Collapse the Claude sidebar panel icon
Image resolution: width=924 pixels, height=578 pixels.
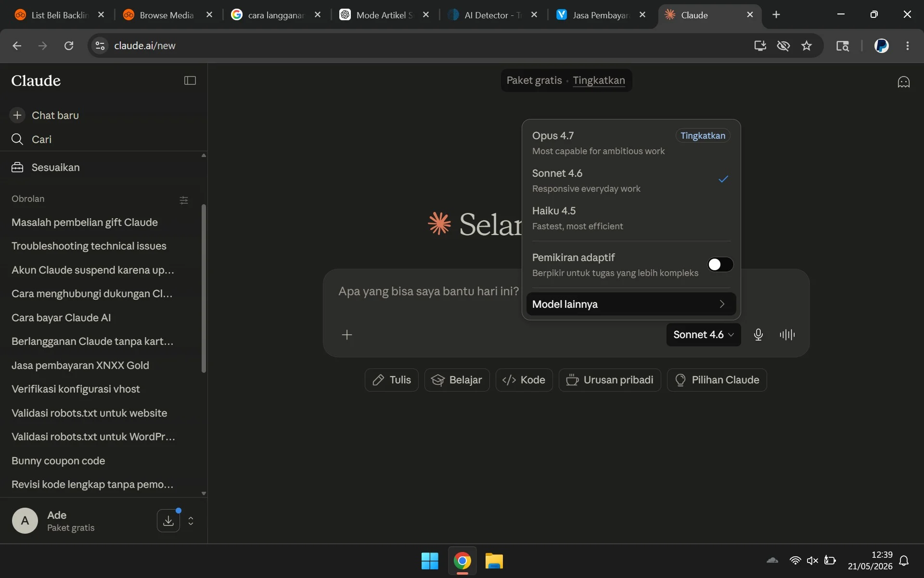[x=190, y=80]
